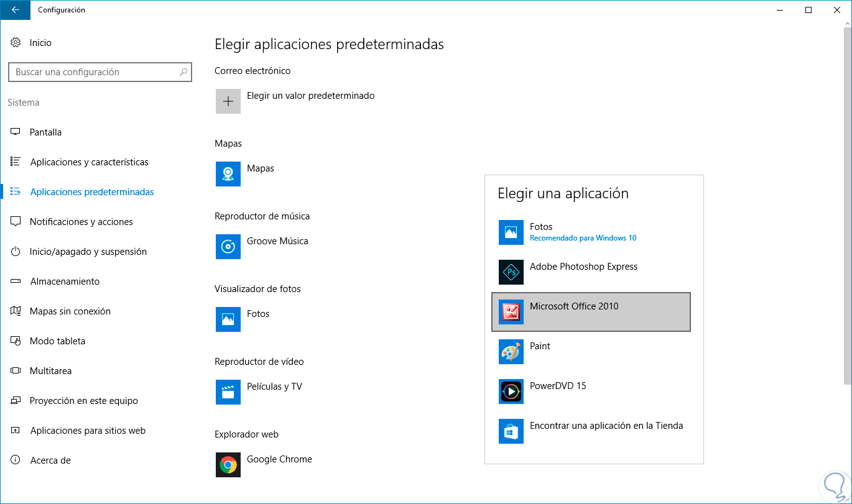852x504 pixels.
Task: Go back using the title bar arrow
Action: (x=15, y=10)
